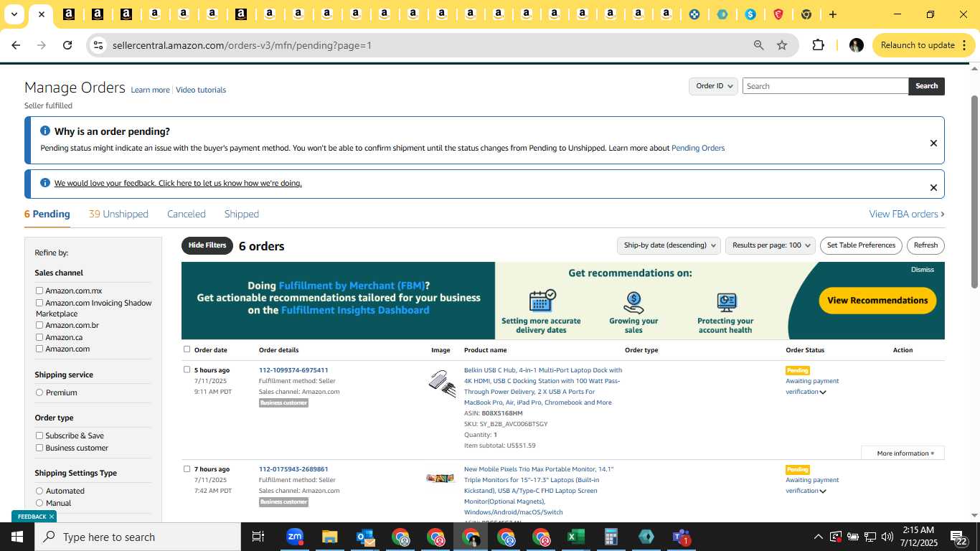Open a new browser tab
Image resolution: width=980 pixels, height=551 pixels.
(832, 14)
